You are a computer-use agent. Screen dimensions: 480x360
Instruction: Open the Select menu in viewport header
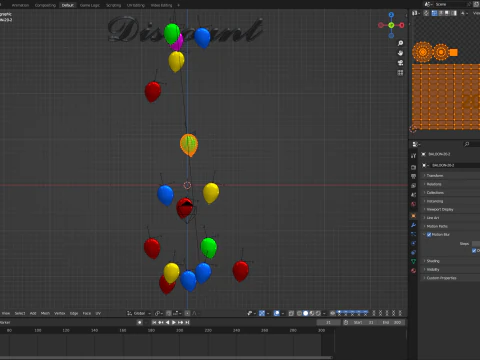[20, 313]
